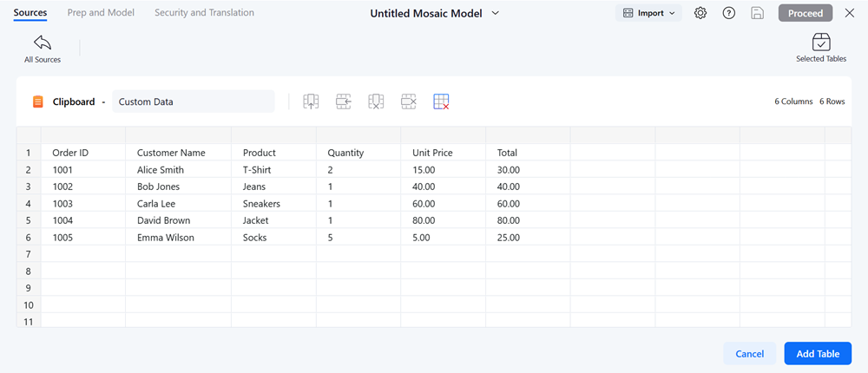Click the Custom Data name field
This screenshot has height=373, width=868.
pyautogui.click(x=193, y=101)
